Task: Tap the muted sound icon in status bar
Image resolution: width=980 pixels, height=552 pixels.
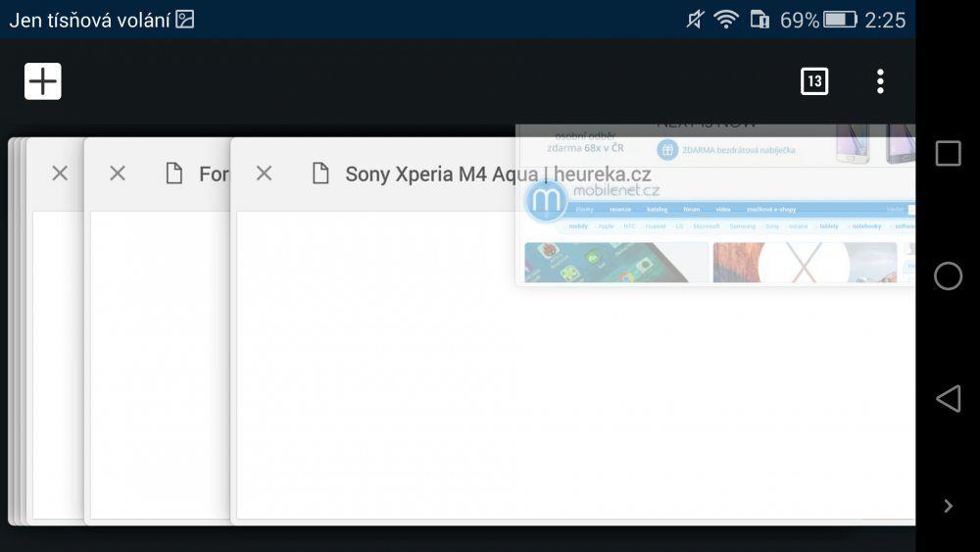Action: [x=695, y=20]
